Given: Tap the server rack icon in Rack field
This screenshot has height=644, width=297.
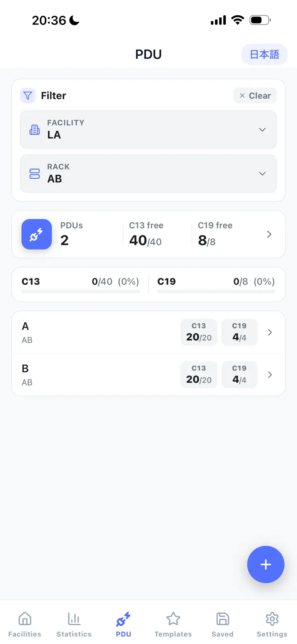Looking at the screenshot, I should (35, 173).
